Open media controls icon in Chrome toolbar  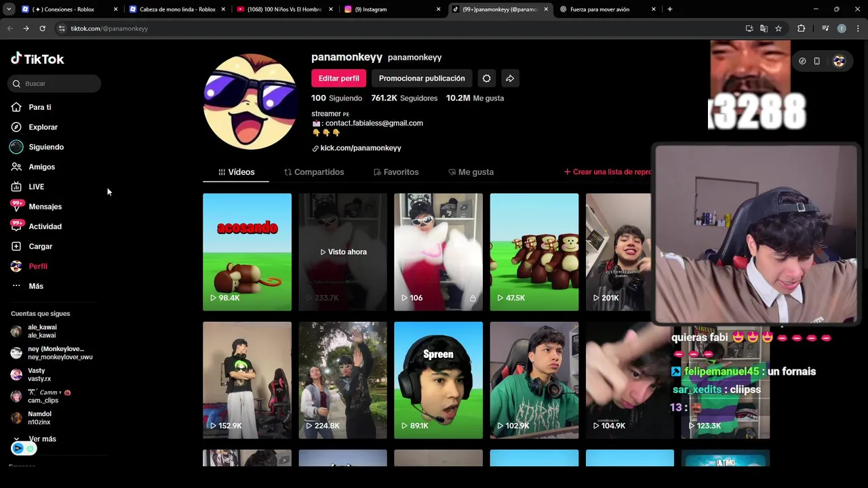click(825, 28)
